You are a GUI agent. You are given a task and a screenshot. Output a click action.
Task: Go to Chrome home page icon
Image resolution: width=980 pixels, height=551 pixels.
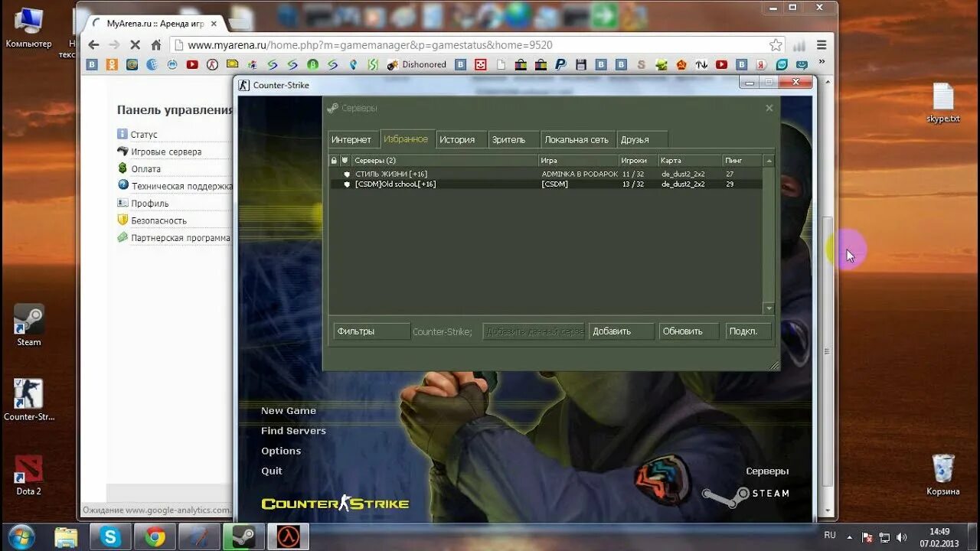[156, 45]
